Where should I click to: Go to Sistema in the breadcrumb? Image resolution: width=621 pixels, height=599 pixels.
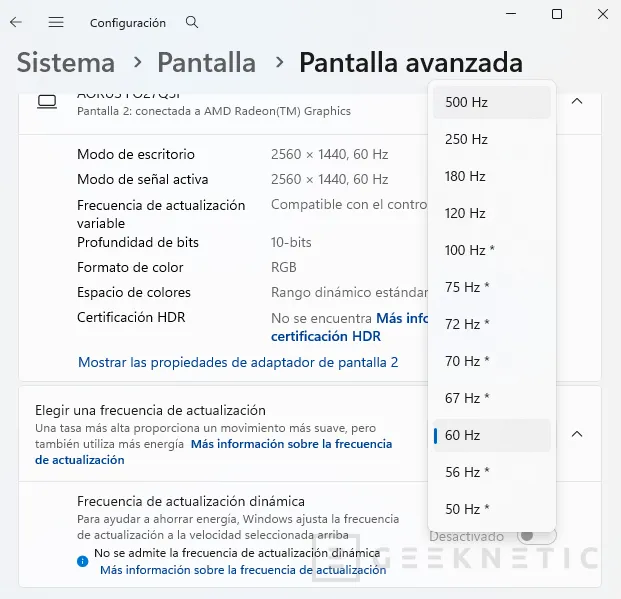(x=66, y=62)
